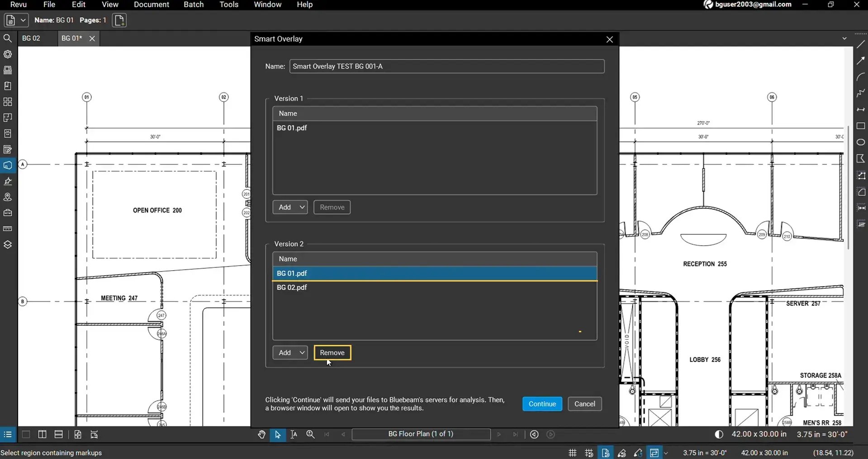Switch to split vertical view
Image resolution: width=868 pixels, height=459 pixels.
pos(42,435)
